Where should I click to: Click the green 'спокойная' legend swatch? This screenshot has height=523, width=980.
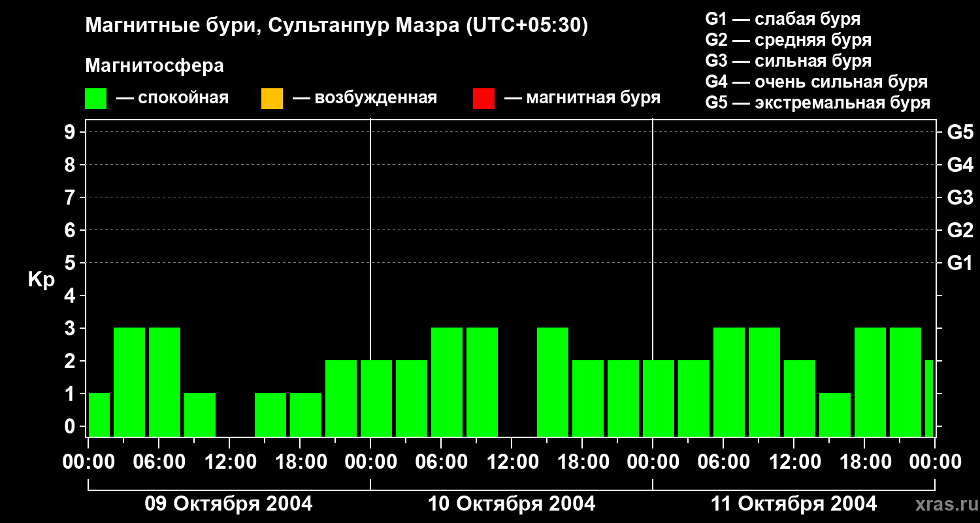click(x=96, y=99)
